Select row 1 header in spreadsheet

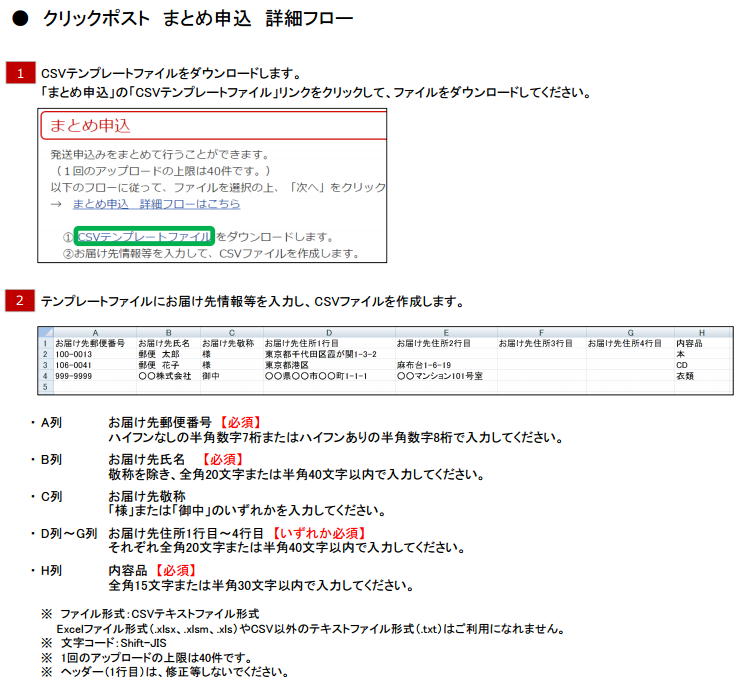point(46,343)
